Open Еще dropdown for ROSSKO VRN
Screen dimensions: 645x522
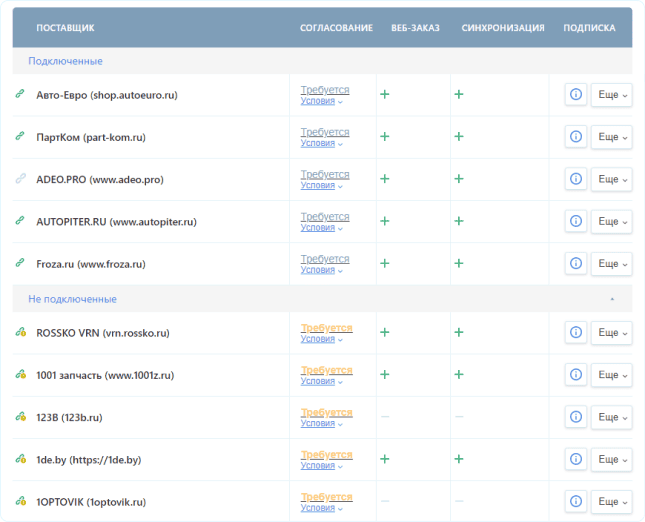[x=611, y=332]
